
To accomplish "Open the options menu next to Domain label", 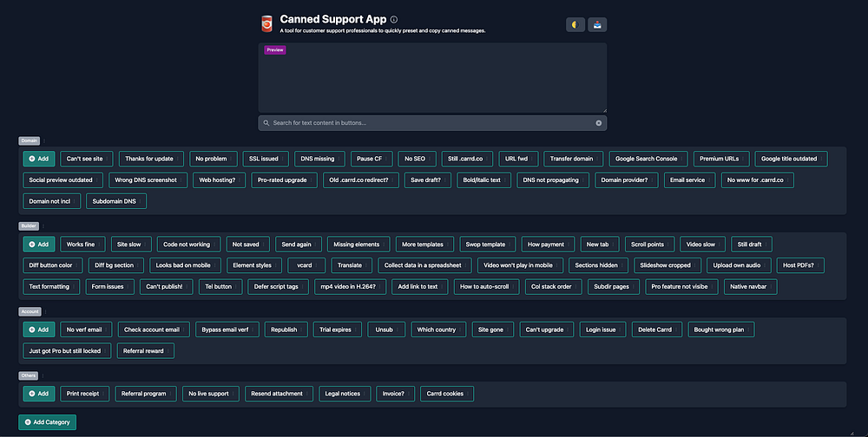I will (x=44, y=140).
